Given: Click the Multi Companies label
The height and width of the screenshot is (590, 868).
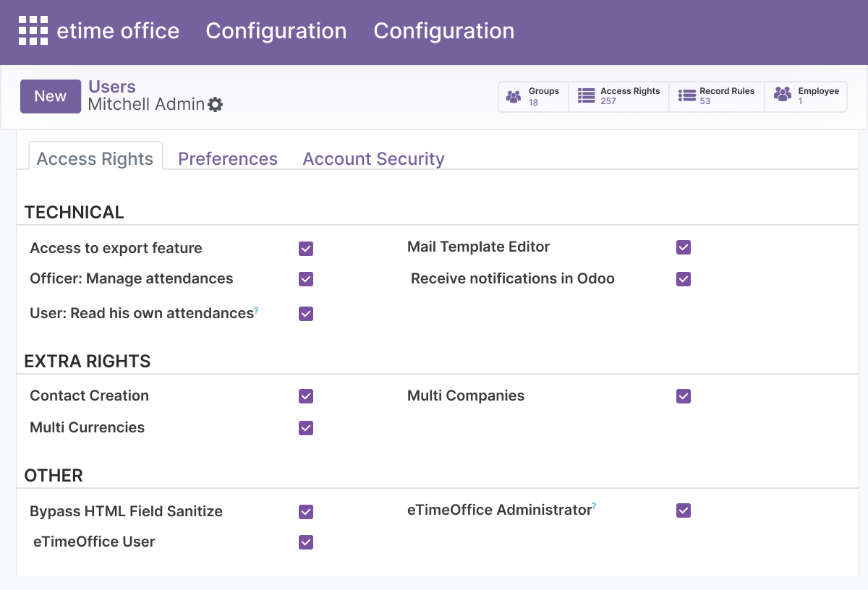Looking at the screenshot, I should [x=466, y=396].
